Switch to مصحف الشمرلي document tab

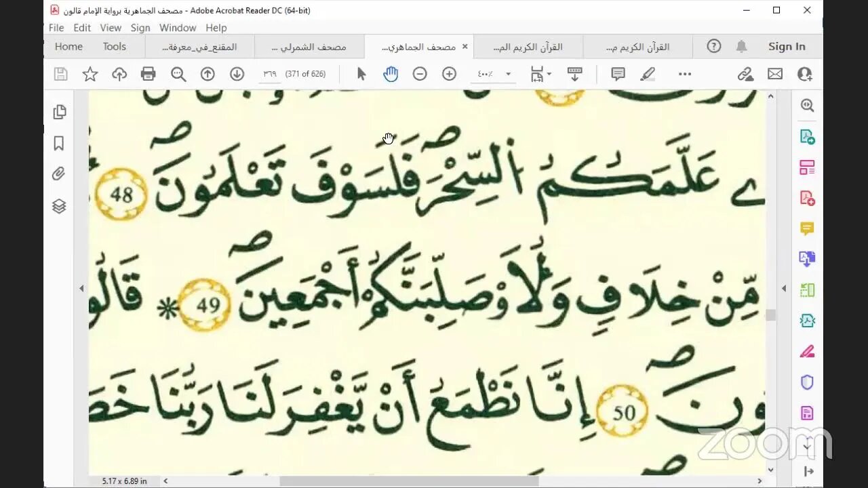[309, 47]
